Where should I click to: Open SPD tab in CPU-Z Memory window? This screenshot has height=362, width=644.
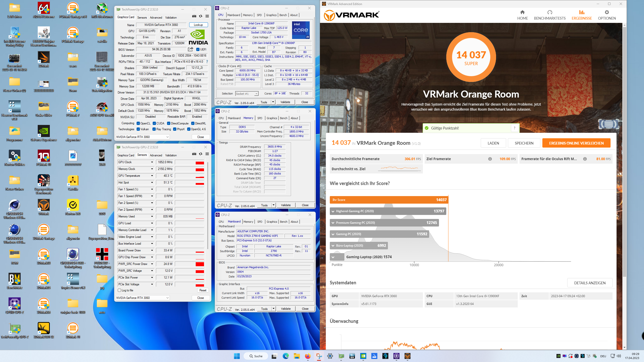tap(260, 118)
